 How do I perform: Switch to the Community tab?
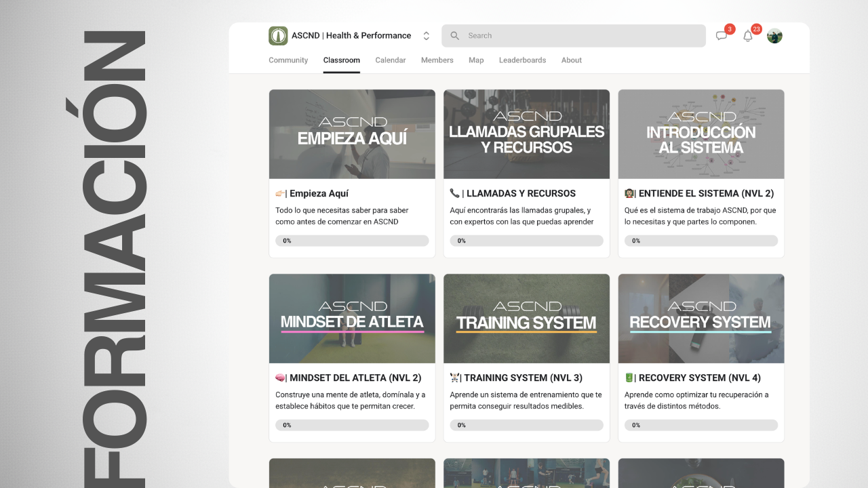pos(288,60)
